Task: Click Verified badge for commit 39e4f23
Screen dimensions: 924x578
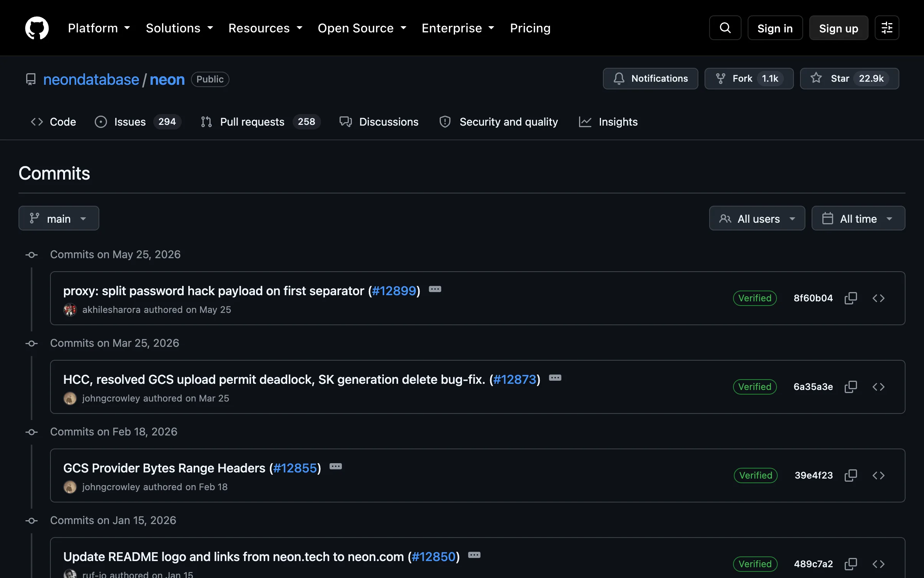Action: pyautogui.click(x=756, y=476)
